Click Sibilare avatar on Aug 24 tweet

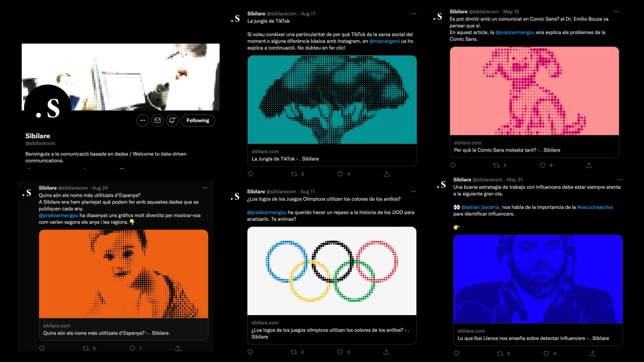coord(27,193)
